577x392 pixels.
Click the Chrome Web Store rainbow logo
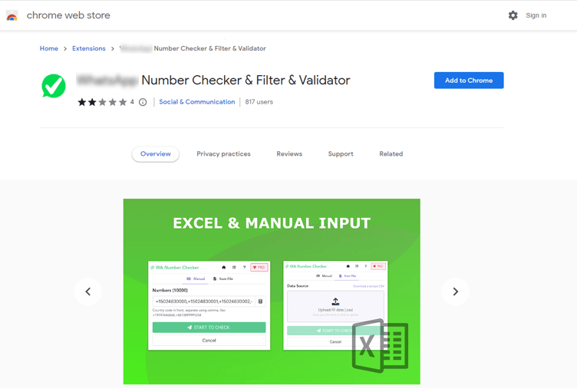click(x=12, y=15)
